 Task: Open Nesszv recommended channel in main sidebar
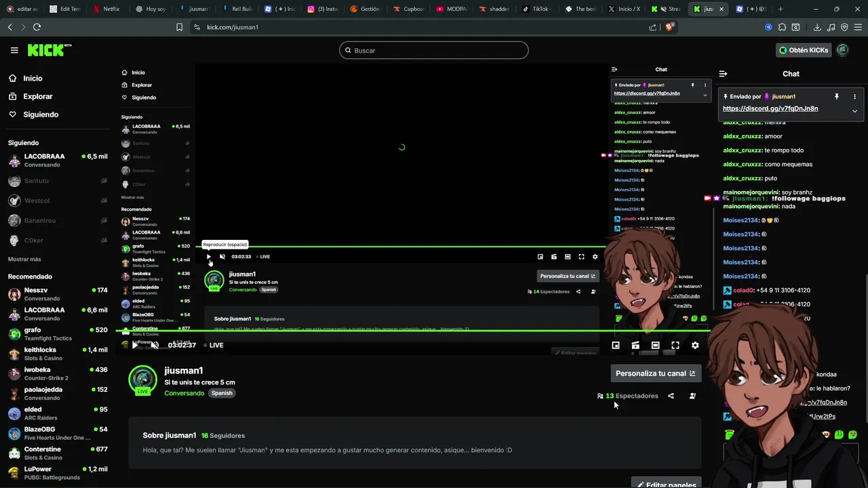(x=58, y=294)
